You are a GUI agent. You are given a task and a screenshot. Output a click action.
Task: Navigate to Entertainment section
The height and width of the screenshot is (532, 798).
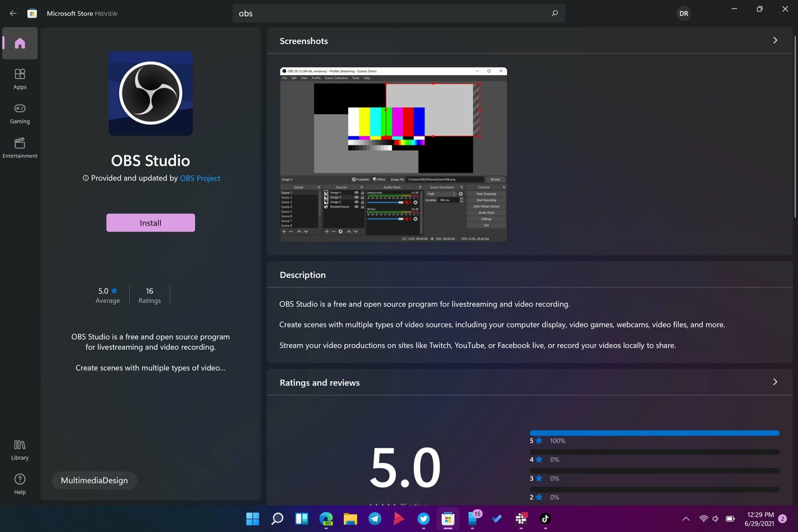point(19,147)
